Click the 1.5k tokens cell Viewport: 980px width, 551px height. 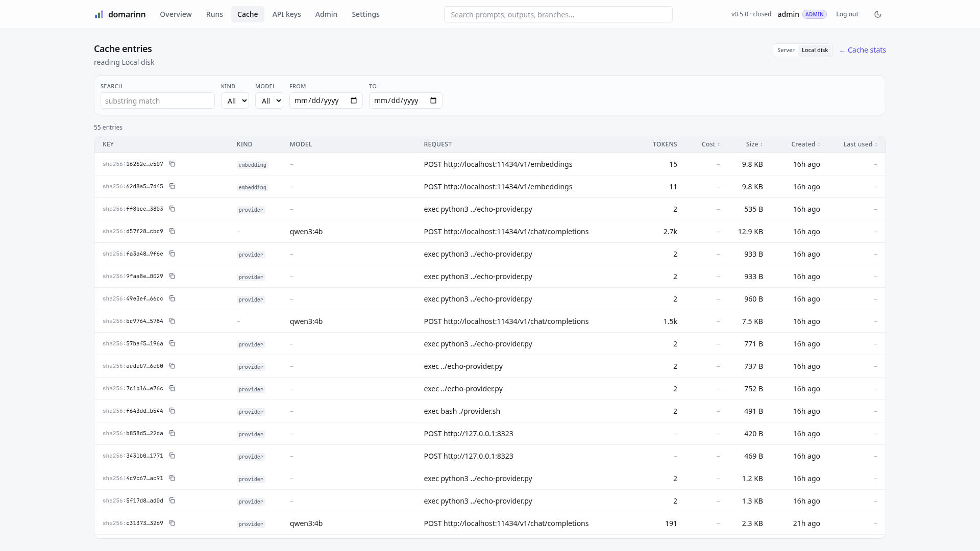coord(670,321)
